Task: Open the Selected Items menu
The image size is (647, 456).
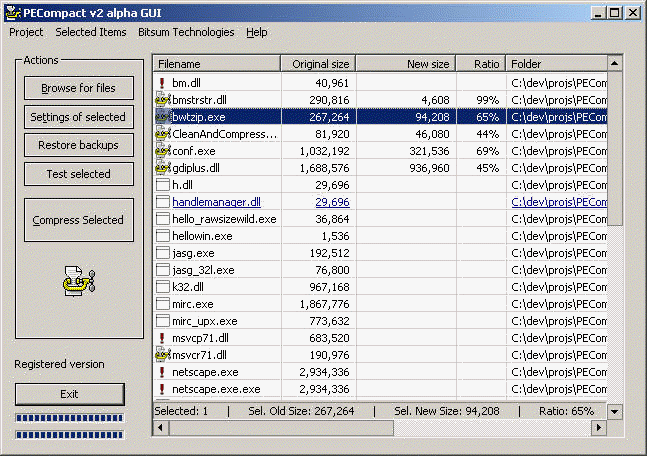Action: click(x=91, y=32)
